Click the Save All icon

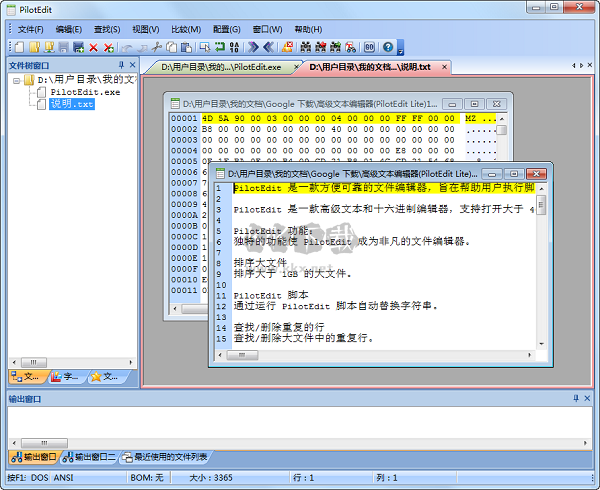click(78, 47)
